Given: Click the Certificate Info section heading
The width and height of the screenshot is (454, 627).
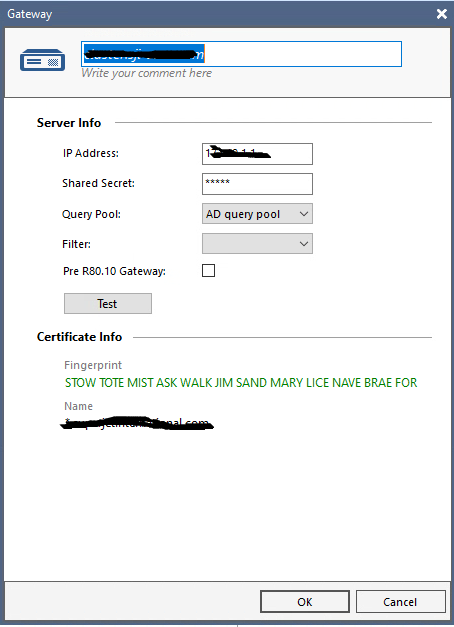Looking at the screenshot, I should 79,337.
